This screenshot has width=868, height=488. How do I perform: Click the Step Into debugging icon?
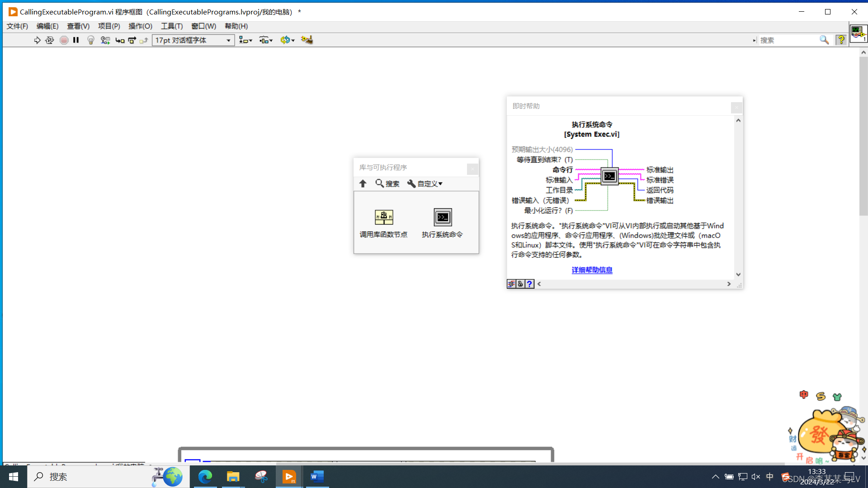point(120,40)
